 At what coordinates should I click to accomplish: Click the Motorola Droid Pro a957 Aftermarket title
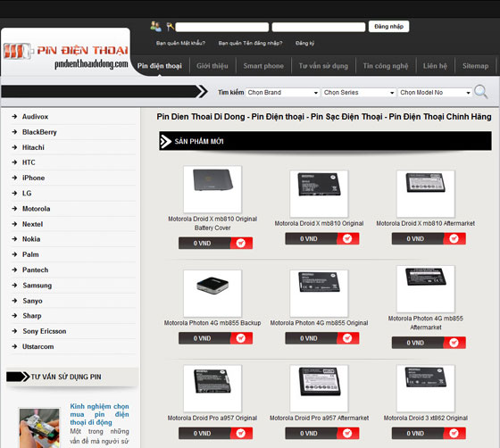pos(319,418)
